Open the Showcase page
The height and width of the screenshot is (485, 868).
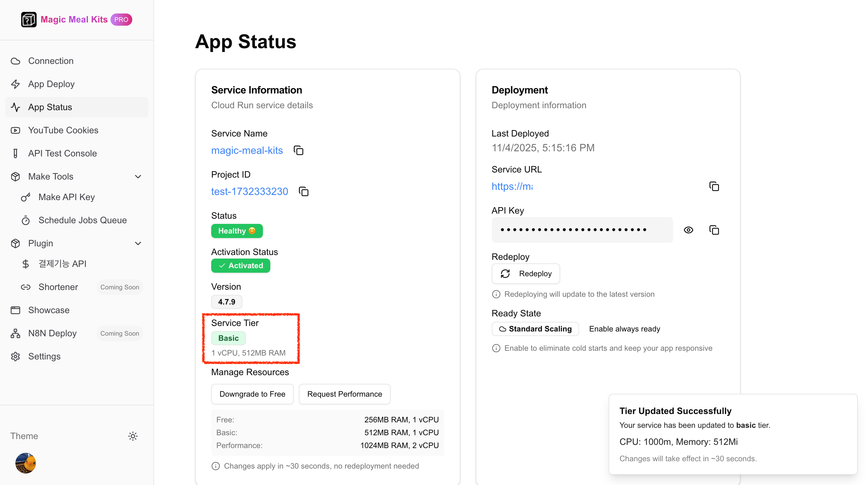[77, 310]
